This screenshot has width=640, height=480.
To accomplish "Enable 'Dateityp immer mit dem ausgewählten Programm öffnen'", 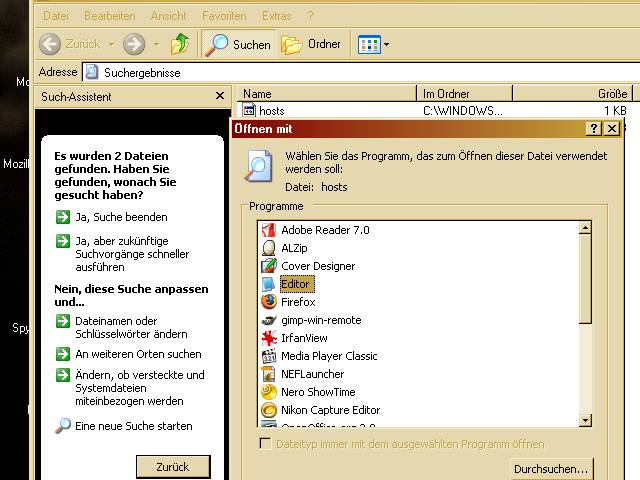I will click(x=265, y=444).
